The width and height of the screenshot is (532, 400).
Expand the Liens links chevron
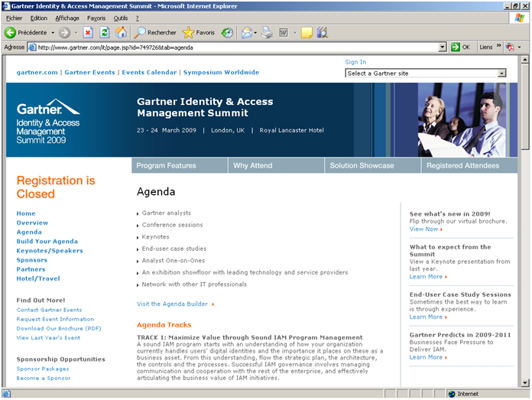tap(498, 46)
